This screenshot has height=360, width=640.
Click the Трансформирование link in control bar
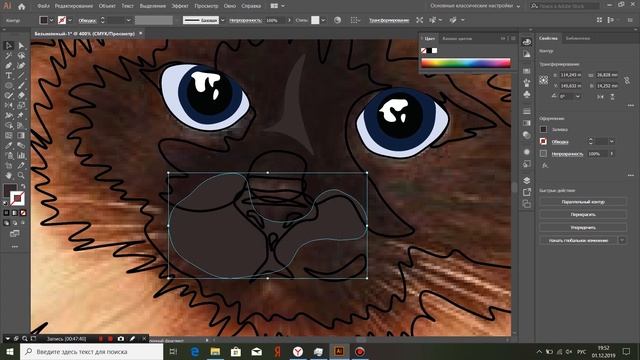(x=389, y=20)
